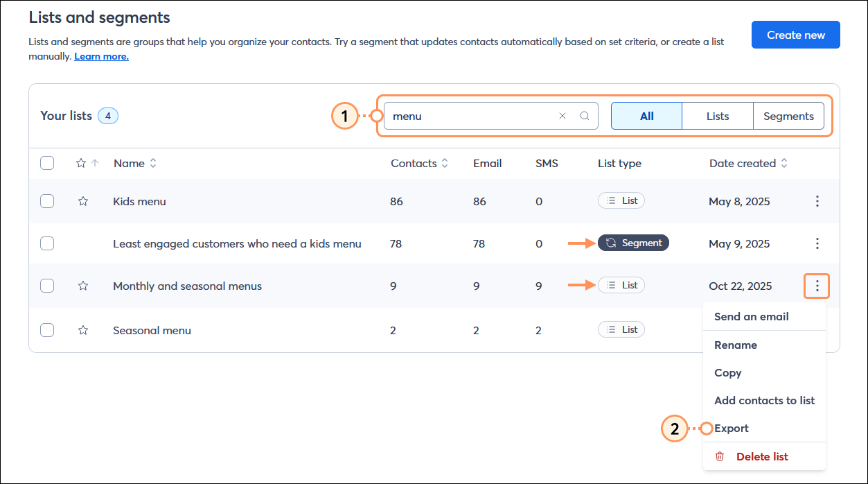Viewport: 868px width, 484px height.
Task: Check the Seasonal menu row checkbox
Action: coord(47,330)
